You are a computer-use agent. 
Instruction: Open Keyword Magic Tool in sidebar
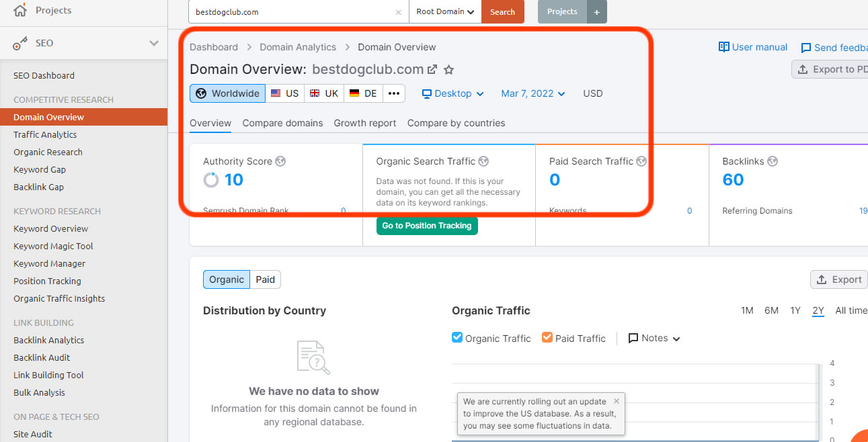[53, 247]
